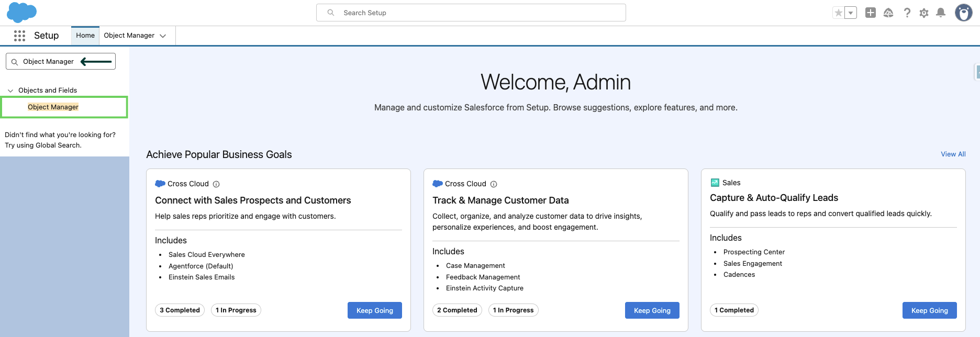This screenshot has height=337, width=980.
Task: Click the Cross Cloud icon on Track card
Action: click(x=438, y=184)
